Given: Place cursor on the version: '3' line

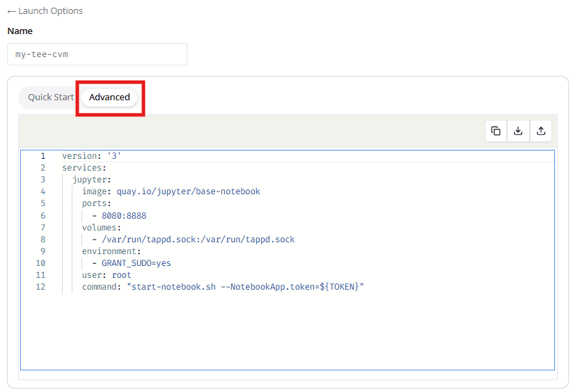Looking at the screenshot, I should (91, 156).
